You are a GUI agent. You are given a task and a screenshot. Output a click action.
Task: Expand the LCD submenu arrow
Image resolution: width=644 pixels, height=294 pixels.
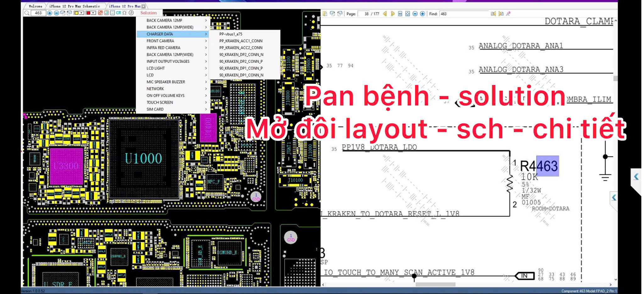coord(206,75)
